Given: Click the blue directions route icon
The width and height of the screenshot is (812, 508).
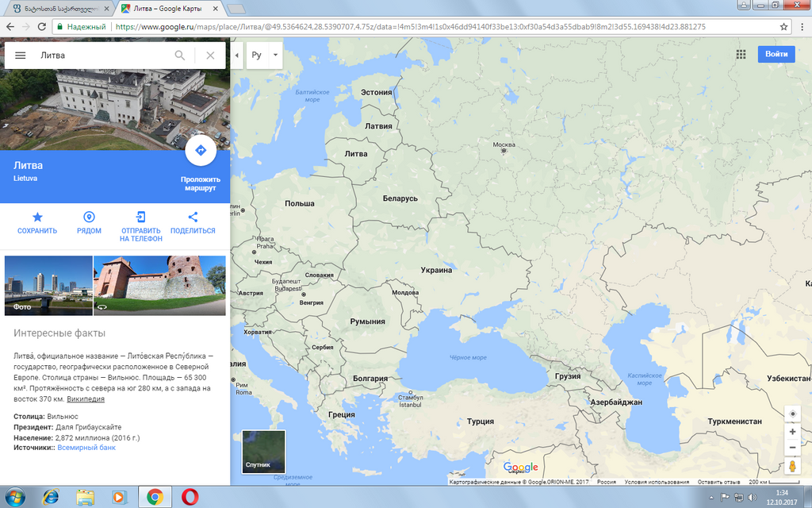Looking at the screenshot, I should click(x=201, y=150).
